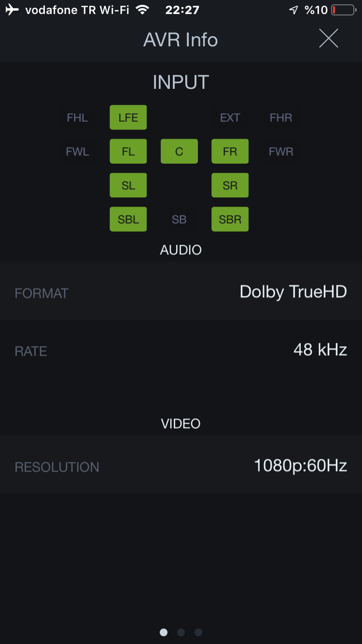Go to the third page dot
Image resolution: width=362 pixels, height=644 pixels.
198,632
